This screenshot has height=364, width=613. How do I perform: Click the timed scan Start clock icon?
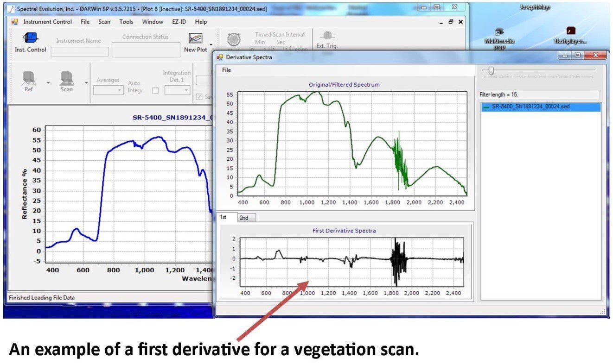click(234, 39)
